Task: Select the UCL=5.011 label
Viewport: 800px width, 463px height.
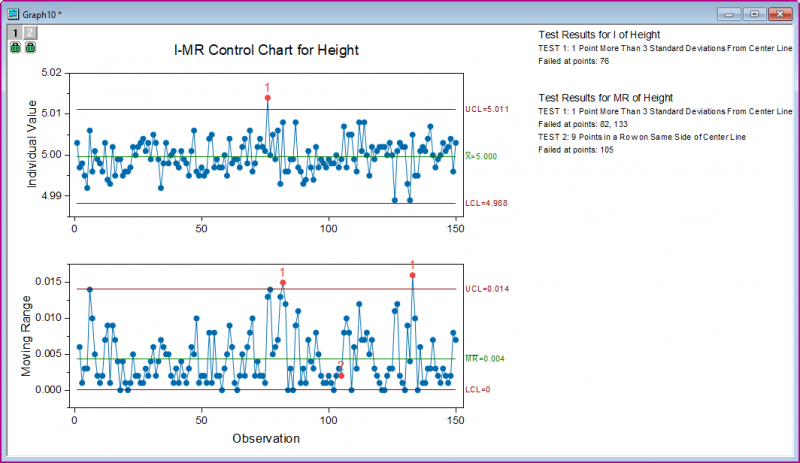Action: tap(487, 109)
